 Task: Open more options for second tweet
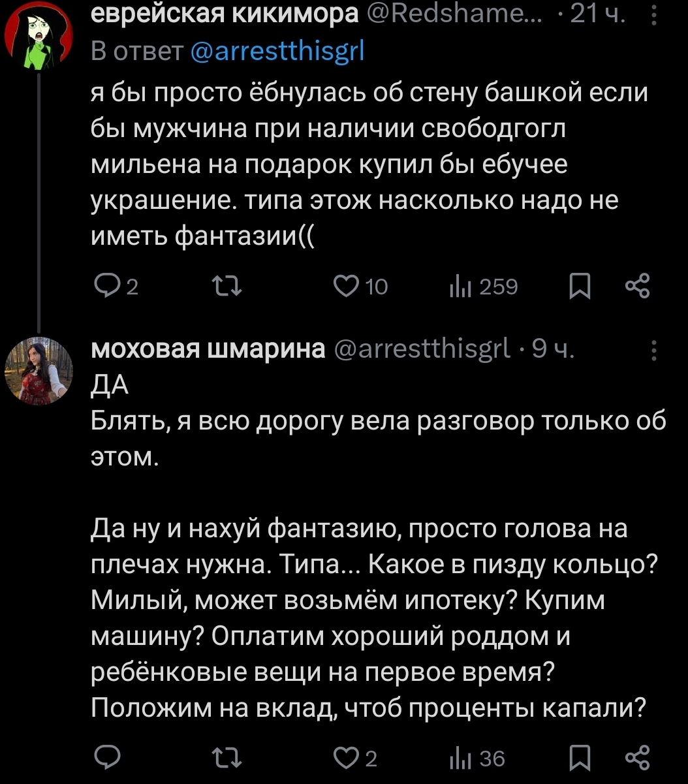coord(654,352)
